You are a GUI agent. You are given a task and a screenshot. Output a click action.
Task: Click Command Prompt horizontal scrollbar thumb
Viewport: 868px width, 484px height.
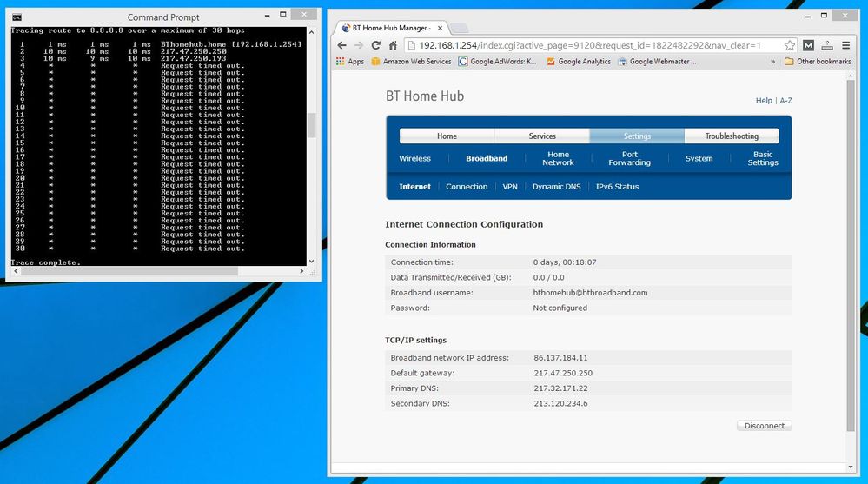[129, 271]
